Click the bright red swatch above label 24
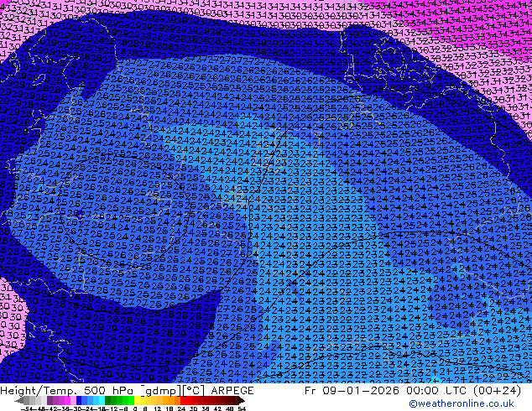Viewport: 532px width, 411px height. click(183, 401)
